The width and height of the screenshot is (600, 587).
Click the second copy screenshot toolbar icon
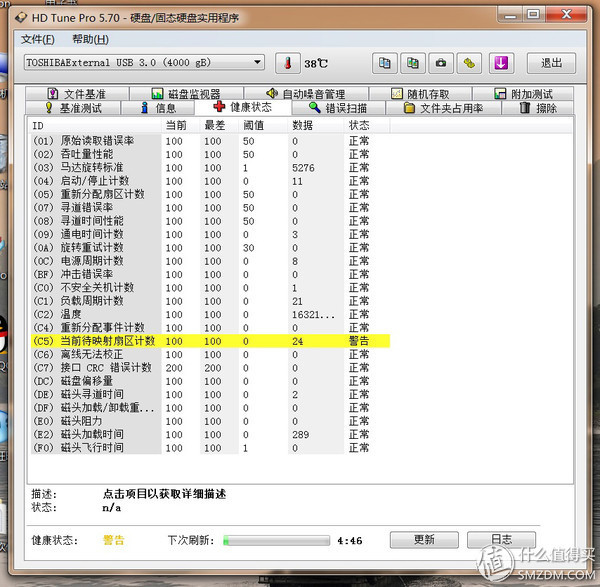412,63
